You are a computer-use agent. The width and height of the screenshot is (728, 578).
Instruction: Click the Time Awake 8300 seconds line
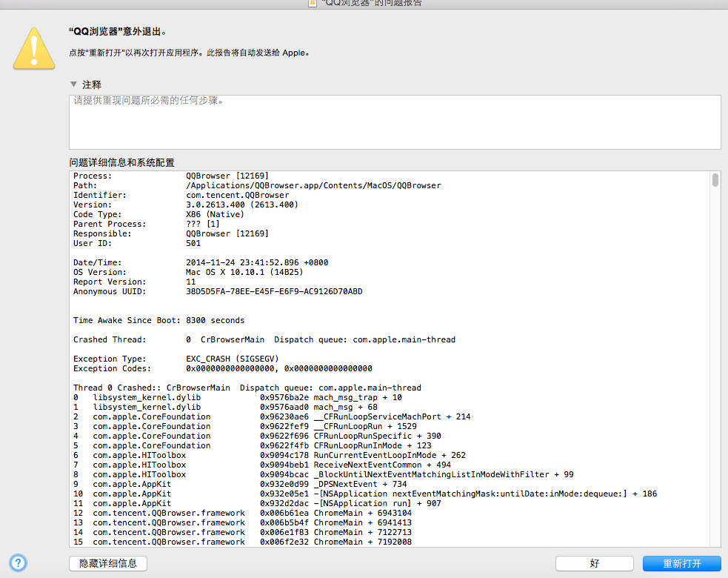(x=158, y=320)
